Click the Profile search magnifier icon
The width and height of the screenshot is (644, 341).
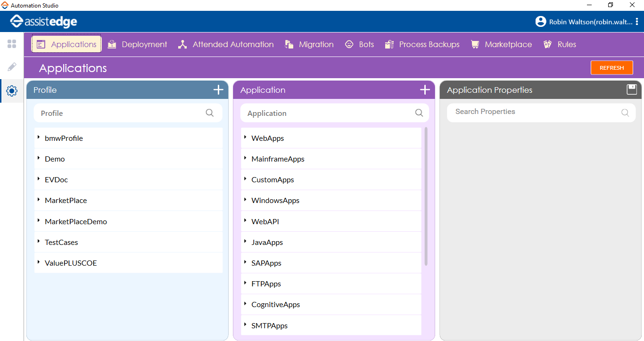(x=210, y=113)
